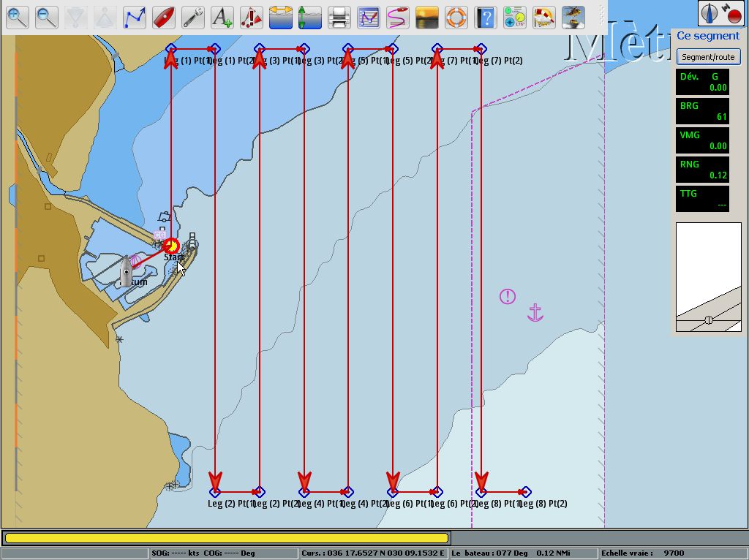Click the magenta caution exclamation symbol

click(x=508, y=297)
